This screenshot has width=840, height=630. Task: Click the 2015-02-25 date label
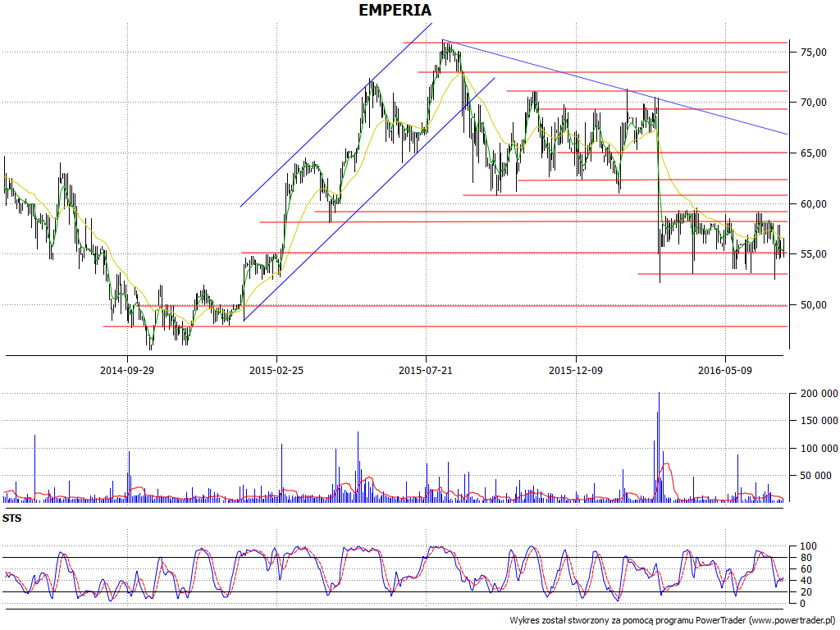276,370
